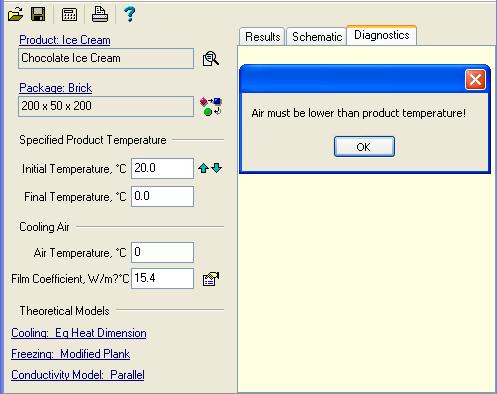The height and width of the screenshot is (394, 497).
Task: Click the Freezing: Modified Plank link
Action: point(70,354)
